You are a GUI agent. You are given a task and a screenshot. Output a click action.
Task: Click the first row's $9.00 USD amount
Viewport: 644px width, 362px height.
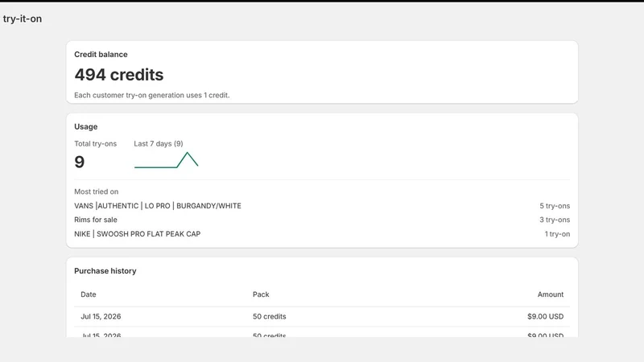coord(546,316)
